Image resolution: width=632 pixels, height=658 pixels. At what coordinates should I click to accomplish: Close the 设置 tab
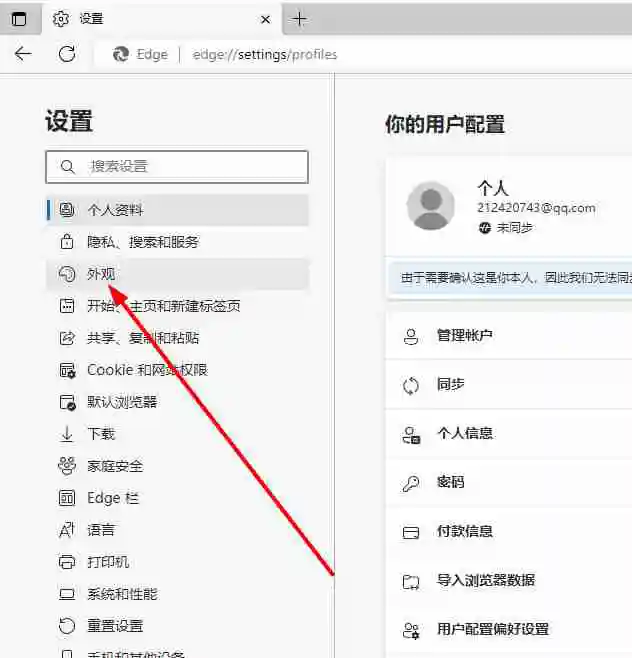[265, 19]
